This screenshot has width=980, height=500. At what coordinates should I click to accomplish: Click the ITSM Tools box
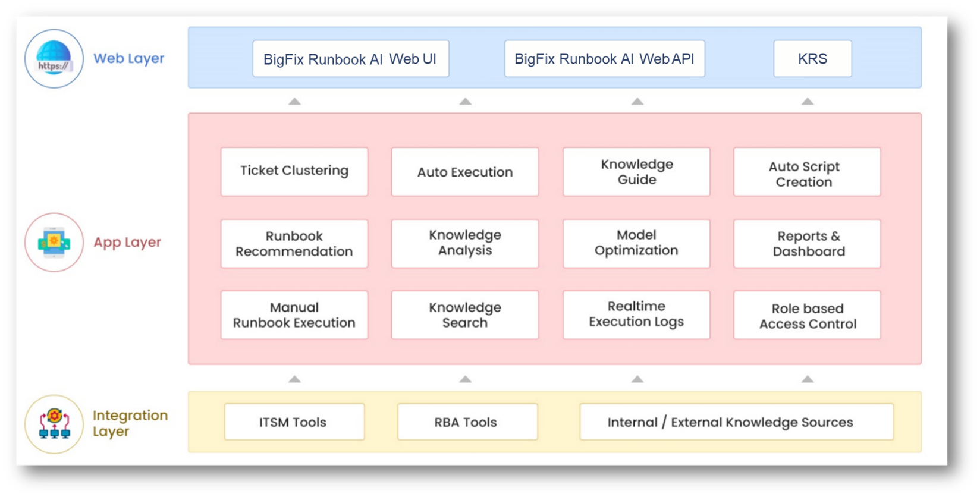pos(294,422)
